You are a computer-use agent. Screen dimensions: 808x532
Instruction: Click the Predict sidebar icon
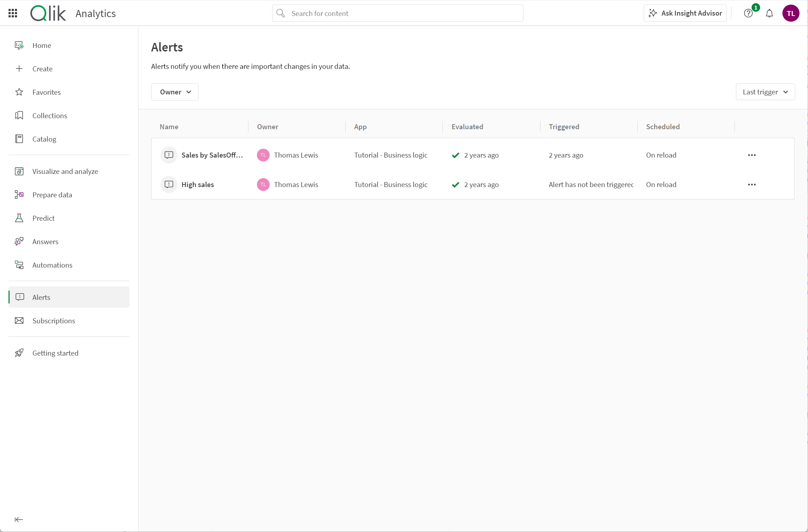click(20, 218)
